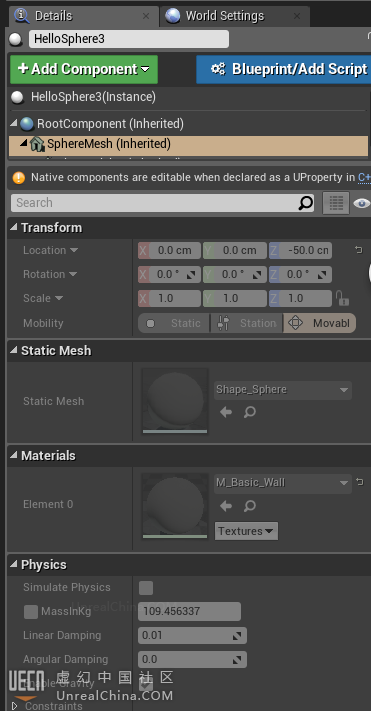Open the Add Component dropdown

(84, 69)
